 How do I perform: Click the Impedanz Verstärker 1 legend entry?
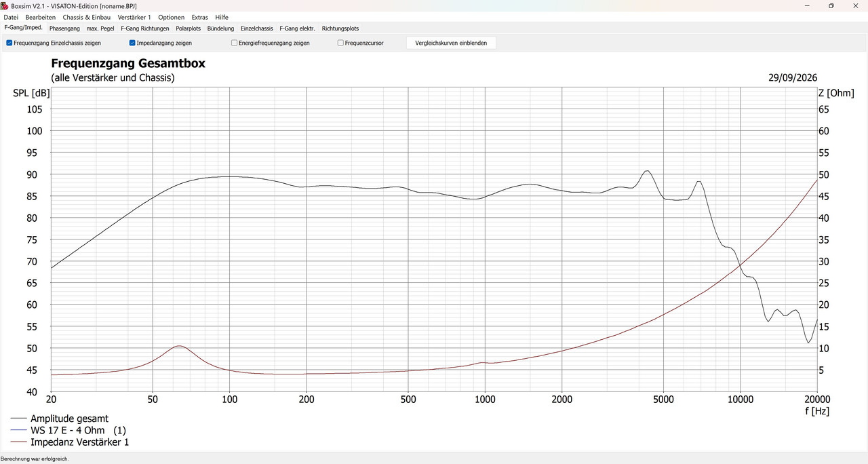point(79,442)
